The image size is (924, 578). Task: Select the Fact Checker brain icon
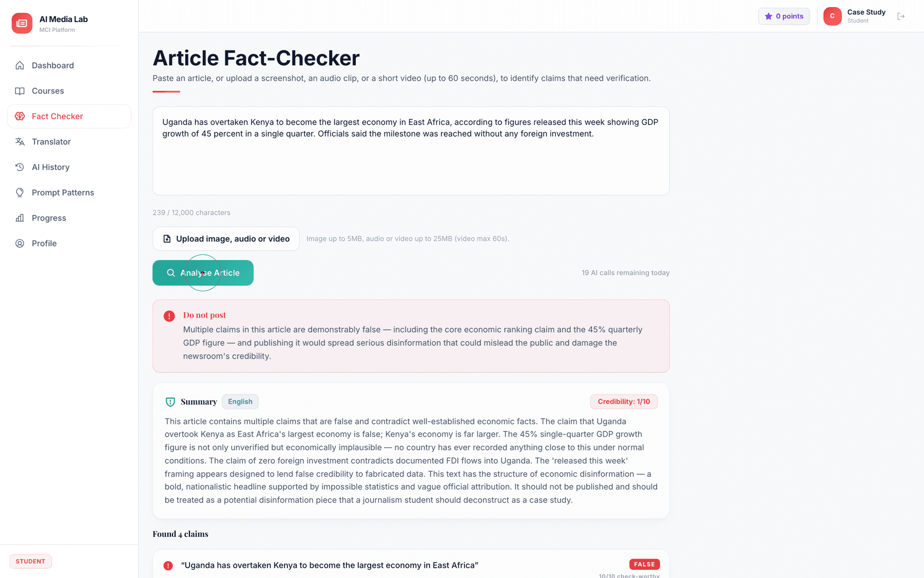[x=20, y=116]
